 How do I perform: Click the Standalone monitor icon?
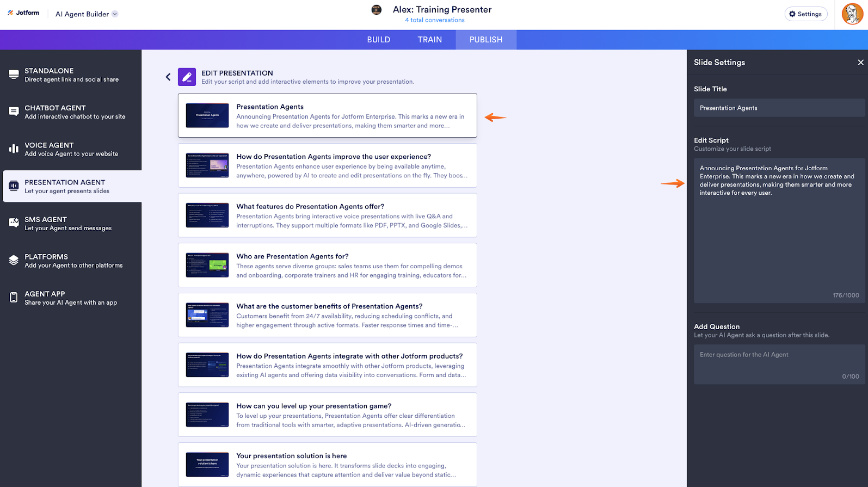pyautogui.click(x=14, y=75)
